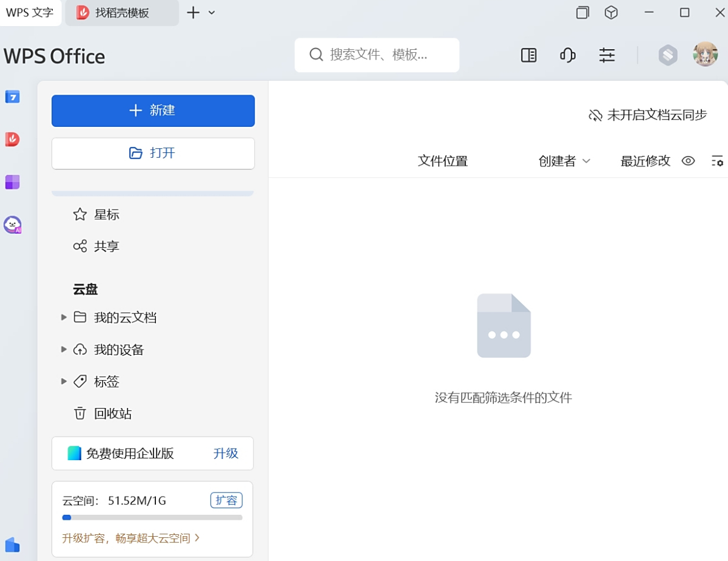The height and width of the screenshot is (561, 728).
Task: Click the purple apps icon in sidebar
Action: tap(13, 182)
